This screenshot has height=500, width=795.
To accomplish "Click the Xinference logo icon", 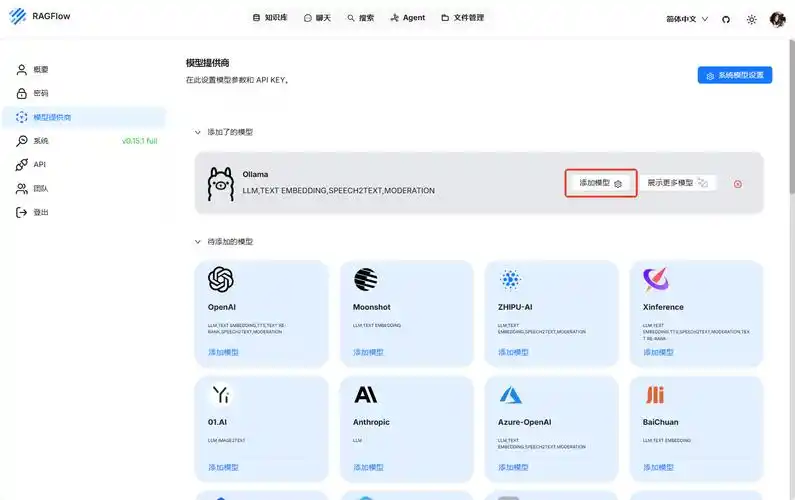I will [656, 279].
